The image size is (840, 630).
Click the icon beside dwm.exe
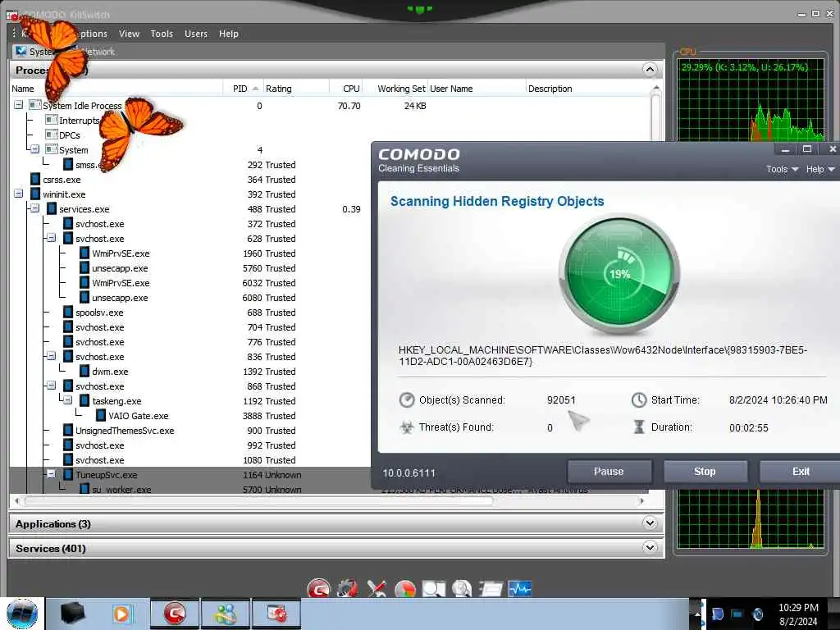(84, 372)
